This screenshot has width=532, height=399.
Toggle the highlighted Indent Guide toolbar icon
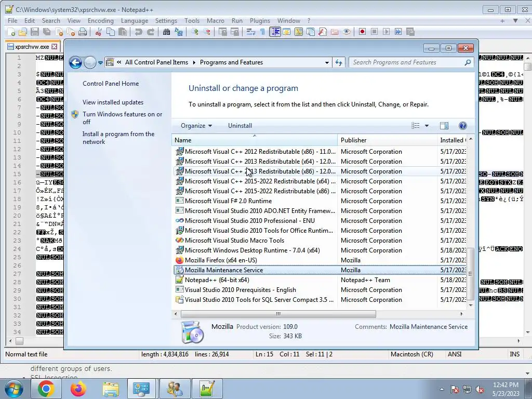pyautogui.click(x=275, y=32)
